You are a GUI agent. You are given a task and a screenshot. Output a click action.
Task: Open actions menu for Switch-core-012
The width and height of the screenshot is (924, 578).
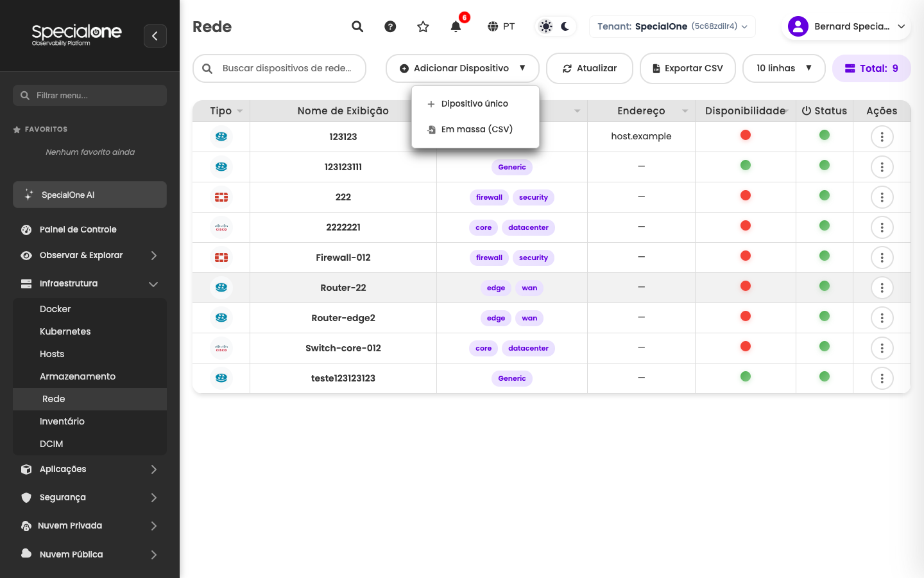[x=882, y=348]
